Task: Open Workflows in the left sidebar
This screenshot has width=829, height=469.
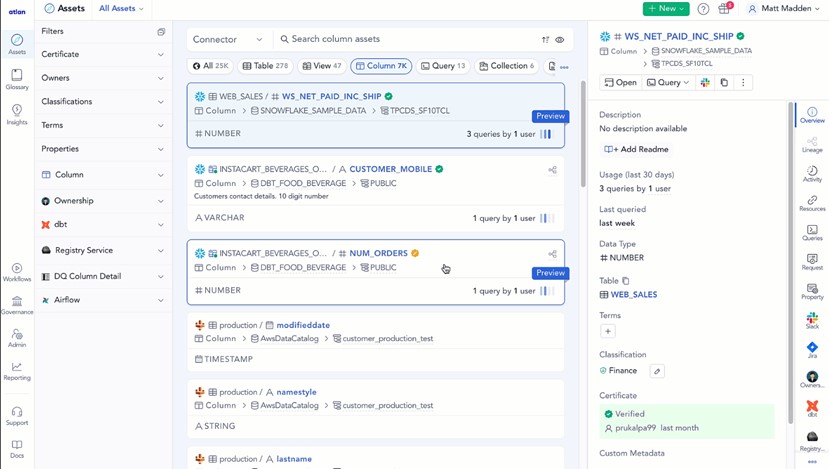Action: click(17, 272)
